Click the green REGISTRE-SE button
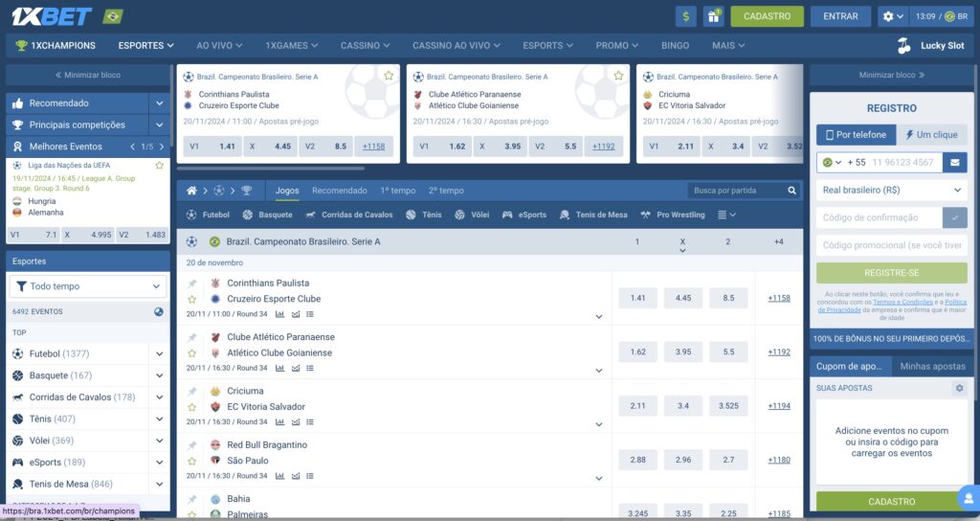The image size is (980, 521). tap(891, 273)
